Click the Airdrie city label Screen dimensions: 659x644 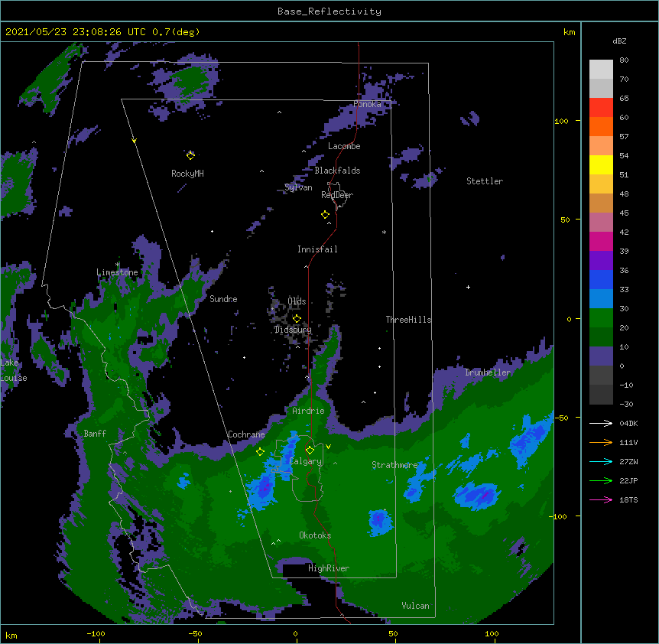pyautogui.click(x=309, y=411)
